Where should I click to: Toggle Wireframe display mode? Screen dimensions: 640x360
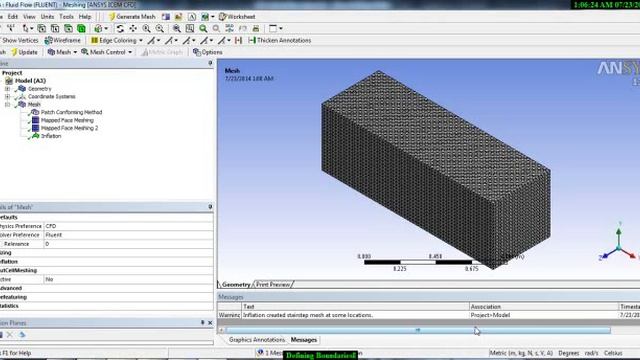pos(62,40)
